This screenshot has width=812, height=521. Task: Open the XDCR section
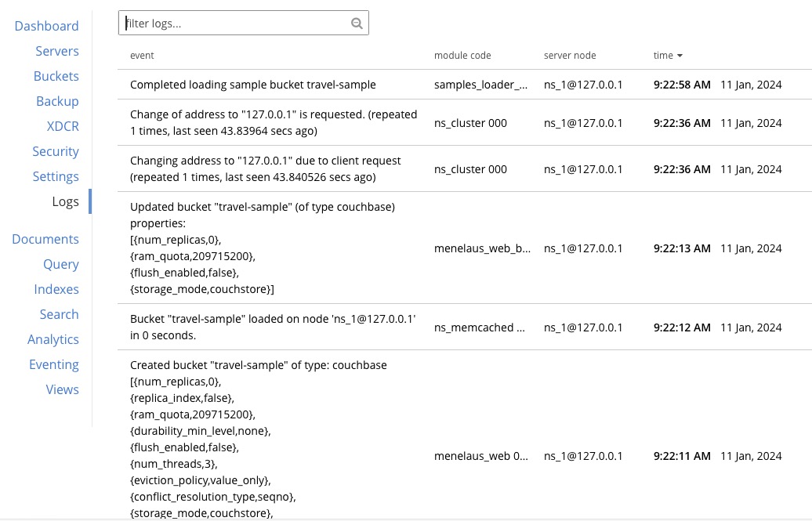[x=63, y=126]
